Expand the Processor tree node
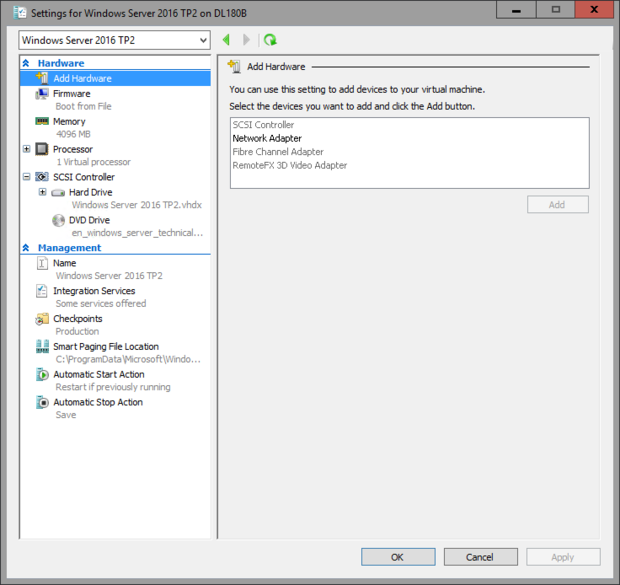 (x=26, y=149)
